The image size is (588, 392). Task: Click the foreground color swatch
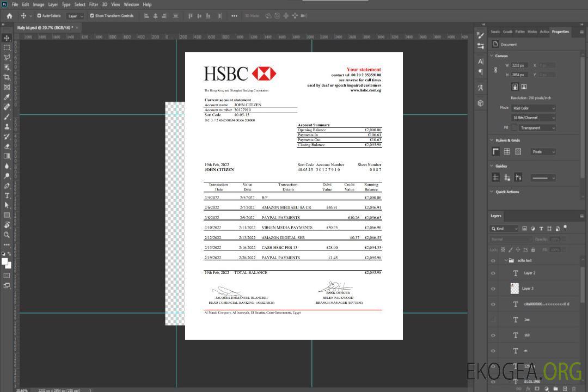tap(5, 261)
